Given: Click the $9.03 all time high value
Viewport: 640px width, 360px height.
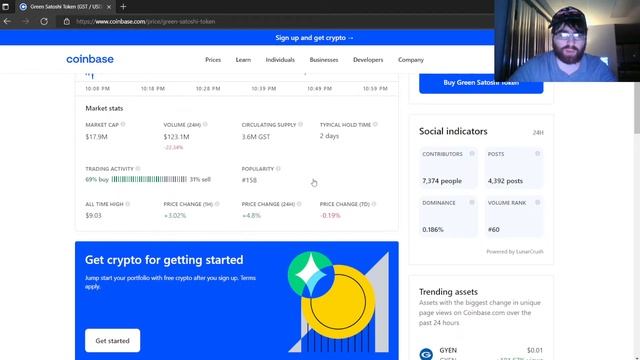Looking at the screenshot, I should coord(93,216).
